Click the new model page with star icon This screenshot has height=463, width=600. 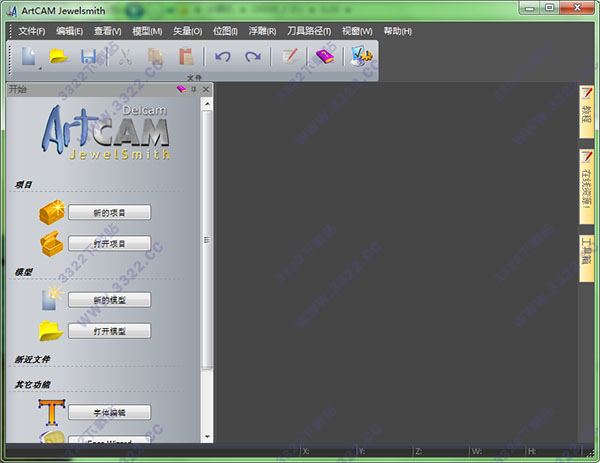[x=52, y=298]
